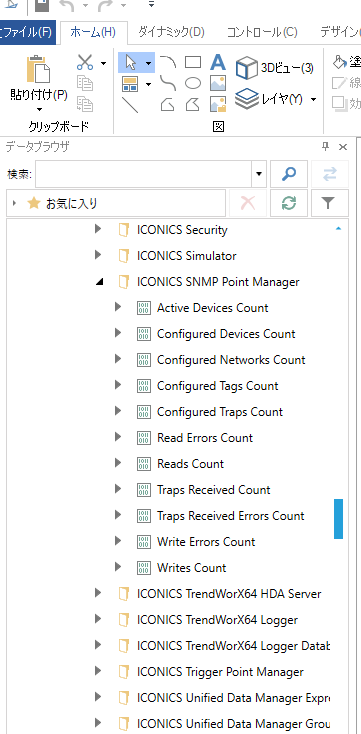Click the green refresh icon in data browser
Image resolution: width=361 pixels, height=734 pixels.
[289, 203]
